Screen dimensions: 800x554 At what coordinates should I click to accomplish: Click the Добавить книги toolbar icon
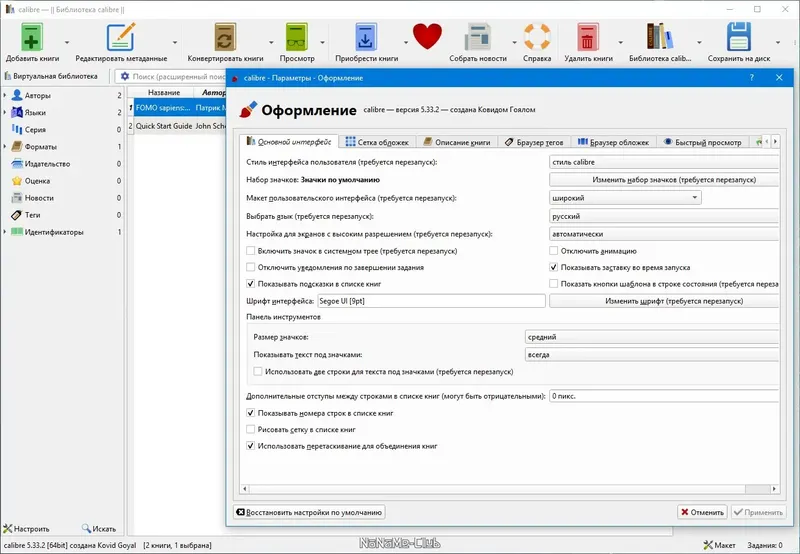(x=31, y=37)
